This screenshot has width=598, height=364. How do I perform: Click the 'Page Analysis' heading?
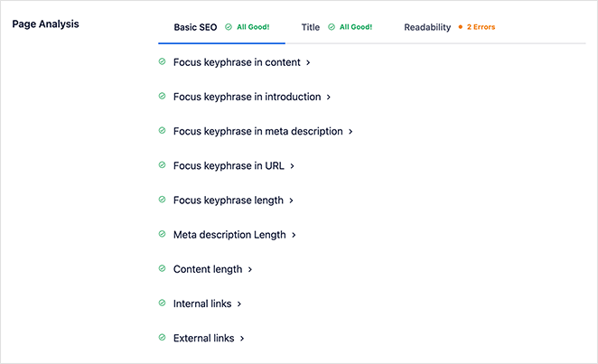[x=46, y=24]
